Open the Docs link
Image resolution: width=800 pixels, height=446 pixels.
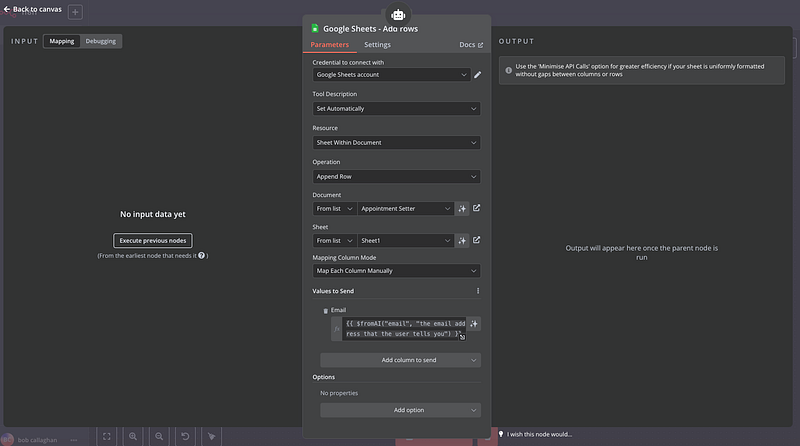470,45
